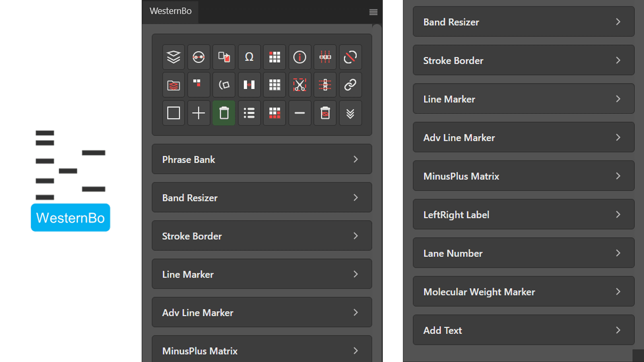Click the stacked layers icon
The width and height of the screenshot is (644, 362).
173,57
